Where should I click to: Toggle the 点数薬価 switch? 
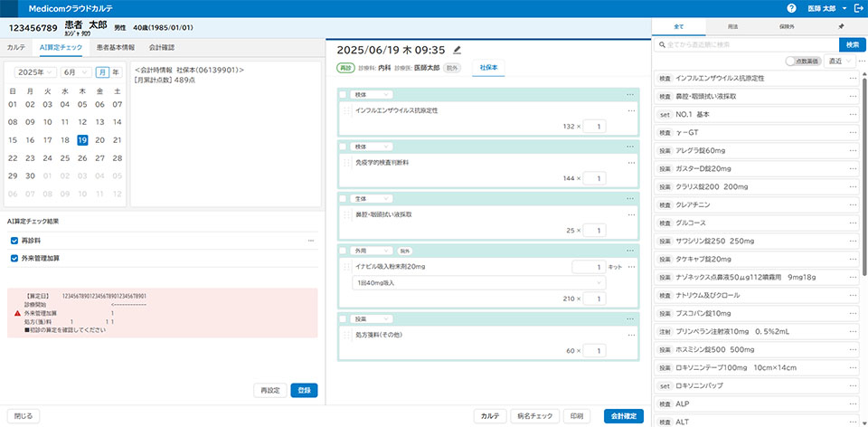pyautogui.click(x=793, y=61)
